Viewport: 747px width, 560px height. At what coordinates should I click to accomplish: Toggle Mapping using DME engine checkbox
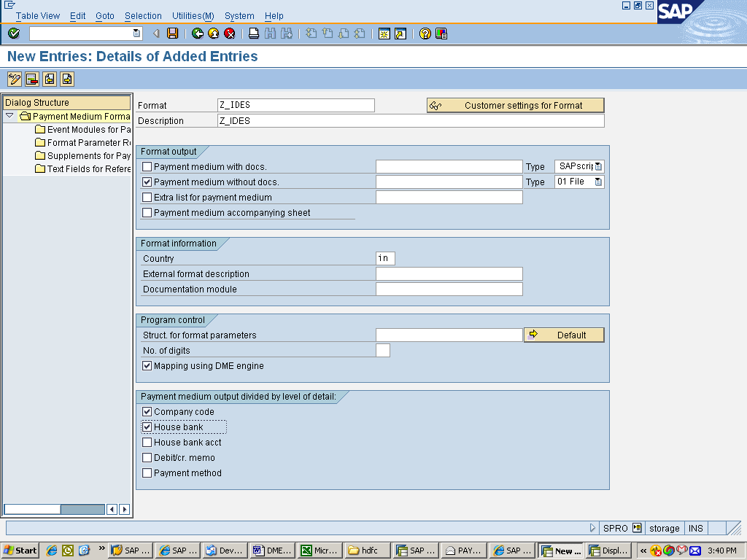[x=147, y=366]
